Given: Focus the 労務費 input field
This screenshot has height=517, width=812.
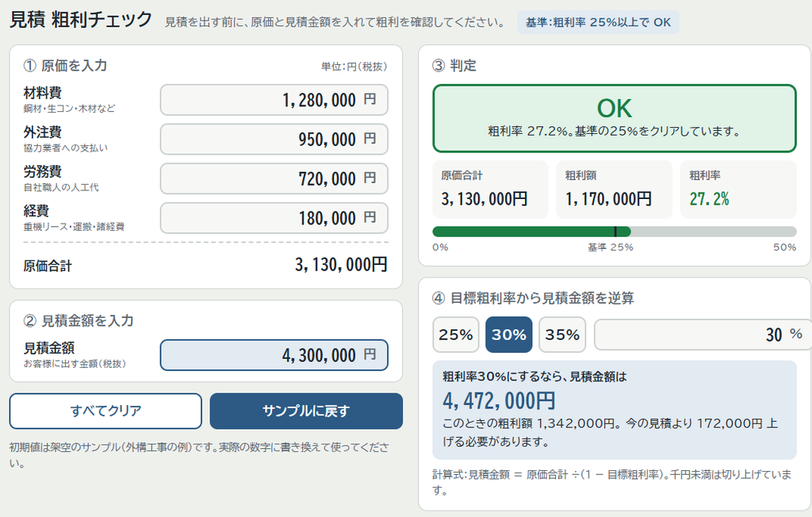Looking at the screenshot, I should point(274,178).
